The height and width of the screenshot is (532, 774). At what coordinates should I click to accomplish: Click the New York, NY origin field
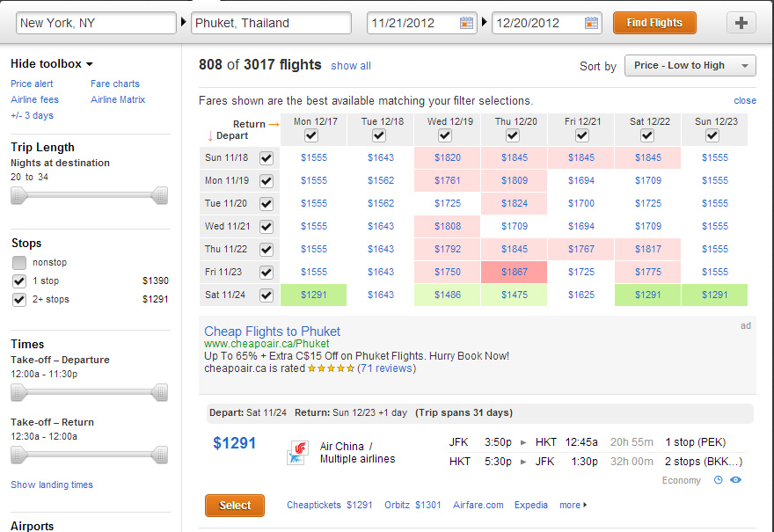96,23
